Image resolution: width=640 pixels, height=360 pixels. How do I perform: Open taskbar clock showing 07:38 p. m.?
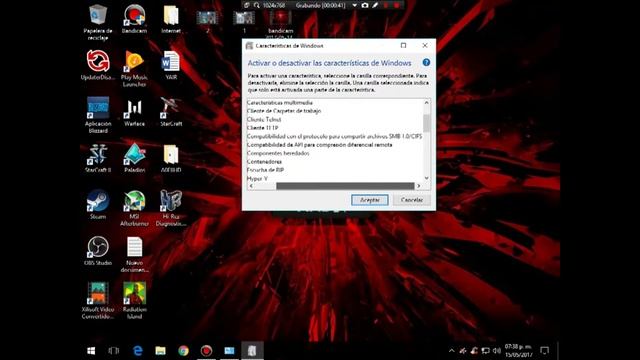coord(518,351)
